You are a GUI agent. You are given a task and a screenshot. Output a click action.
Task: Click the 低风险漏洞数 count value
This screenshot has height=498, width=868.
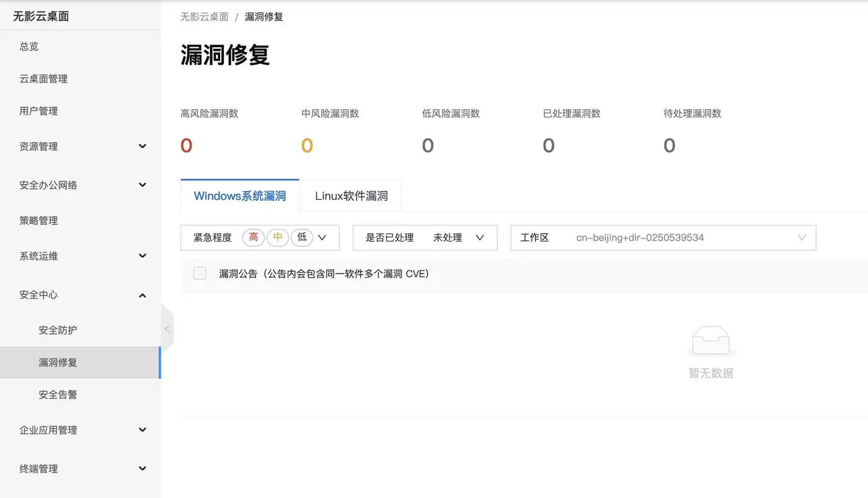tap(428, 146)
